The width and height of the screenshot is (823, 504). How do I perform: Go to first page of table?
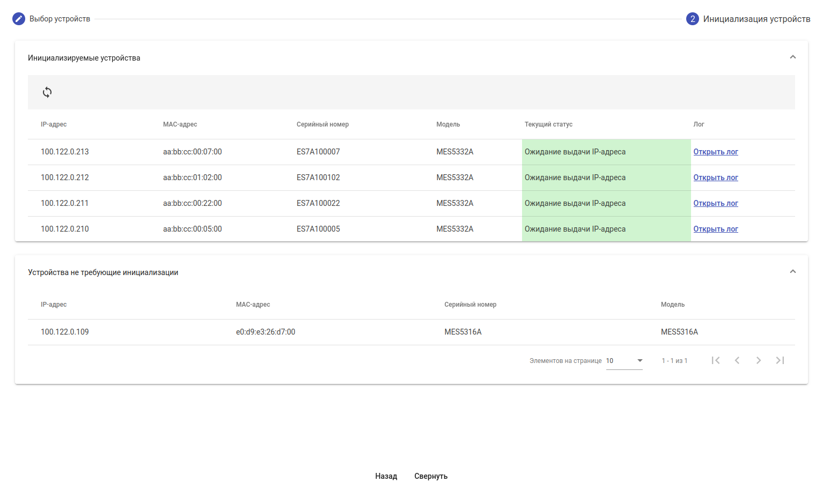pos(716,360)
